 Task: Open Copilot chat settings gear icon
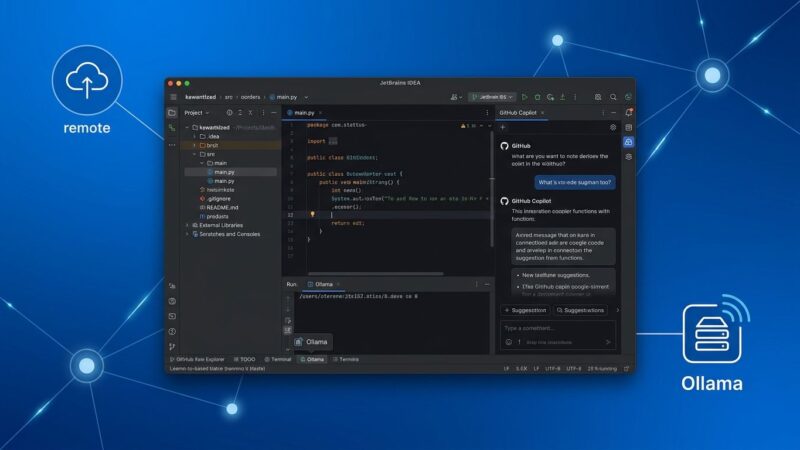click(613, 127)
